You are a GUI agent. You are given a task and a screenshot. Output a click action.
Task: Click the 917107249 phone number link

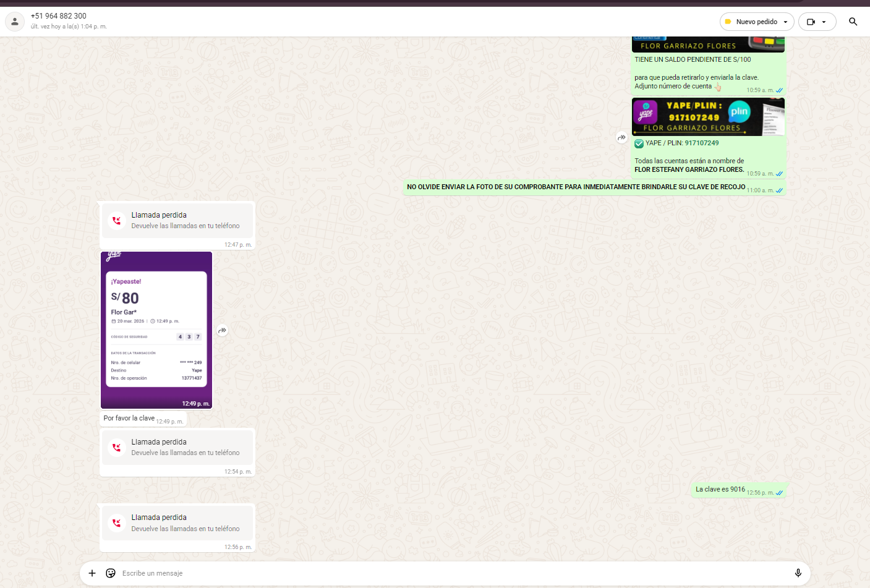701,143
